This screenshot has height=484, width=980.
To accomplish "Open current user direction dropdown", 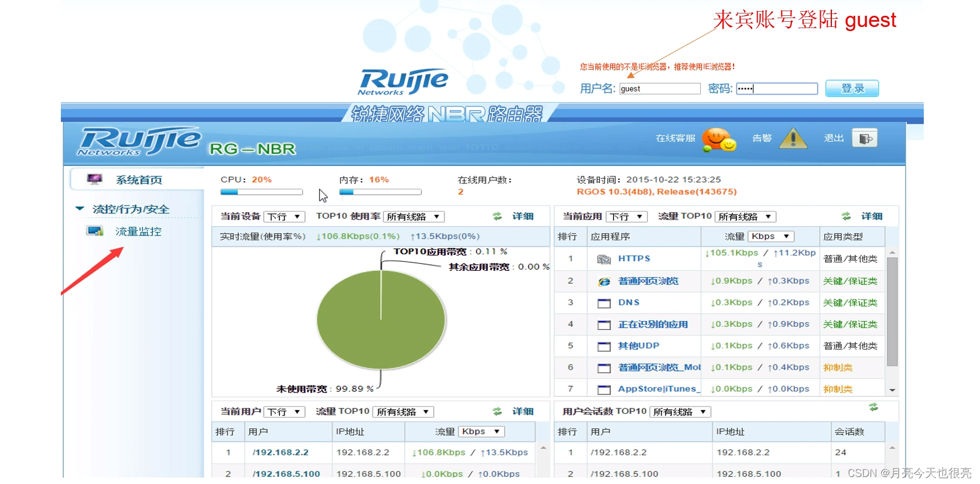I will 285,412.
